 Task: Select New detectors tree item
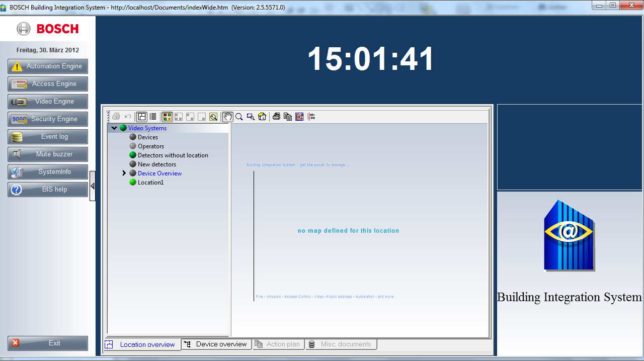pyautogui.click(x=157, y=164)
